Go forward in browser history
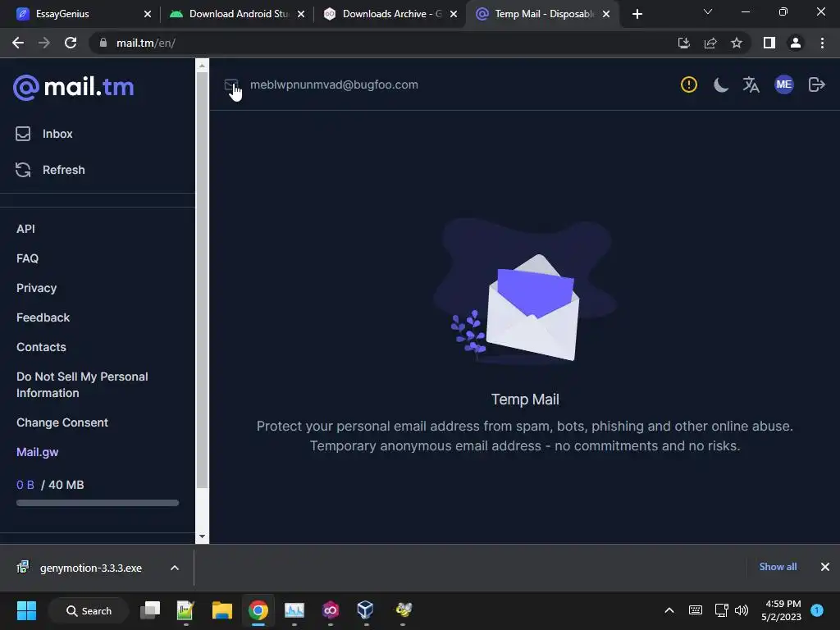The image size is (840, 630). [x=44, y=43]
